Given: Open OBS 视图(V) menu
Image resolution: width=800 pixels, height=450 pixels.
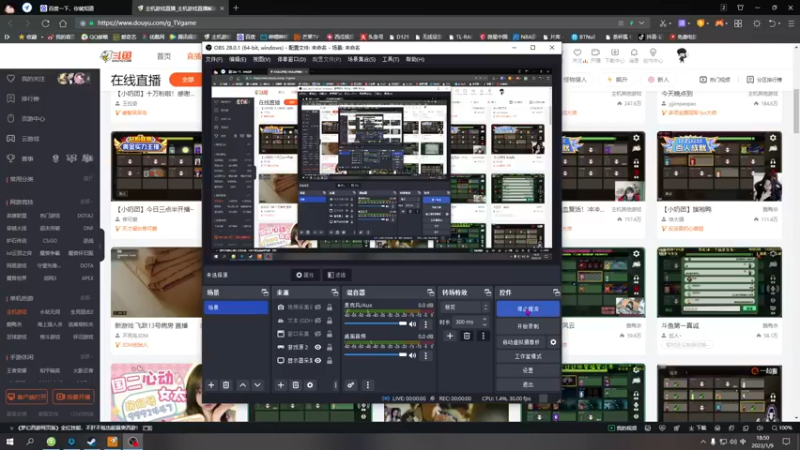Looking at the screenshot, I should click(x=261, y=60).
